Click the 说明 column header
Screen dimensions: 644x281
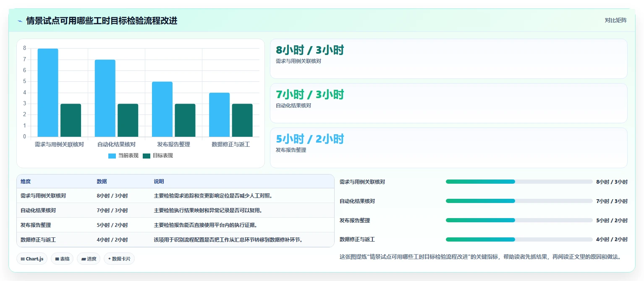pyautogui.click(x=159, y=182)
